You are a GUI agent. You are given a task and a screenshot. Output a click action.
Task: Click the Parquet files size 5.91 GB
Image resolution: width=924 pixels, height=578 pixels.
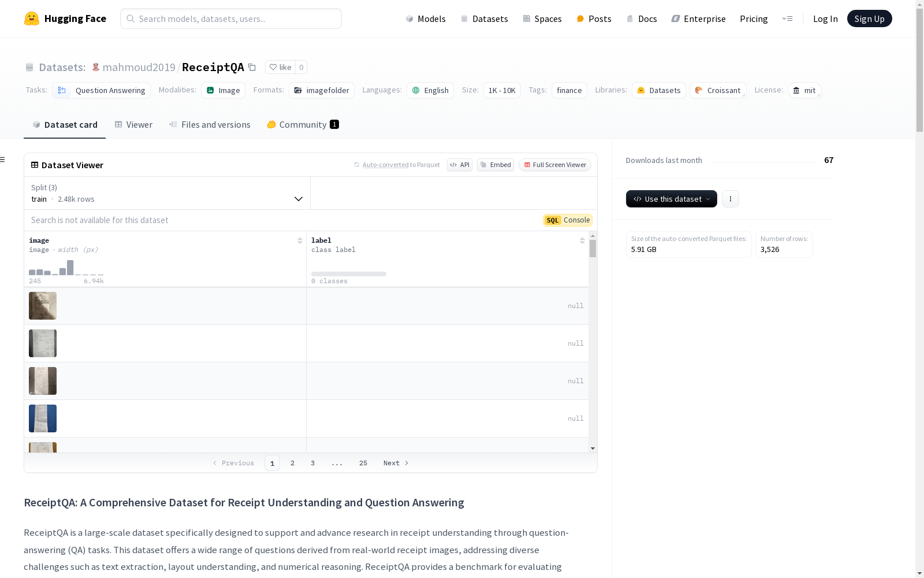[644, 250]
